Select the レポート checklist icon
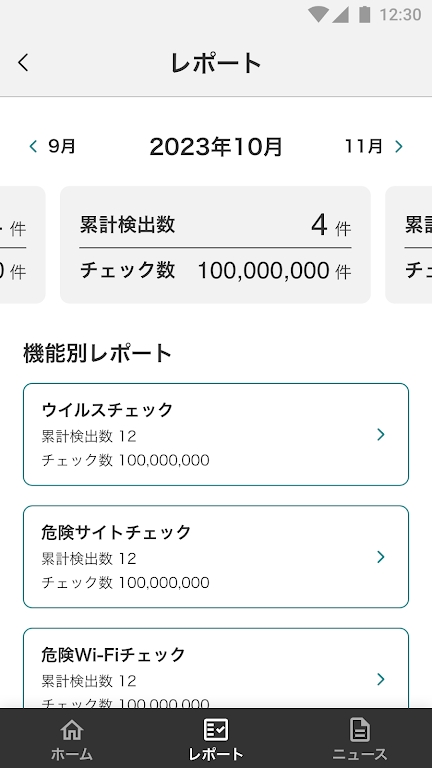432x768 pixels. tap(216, 730)
